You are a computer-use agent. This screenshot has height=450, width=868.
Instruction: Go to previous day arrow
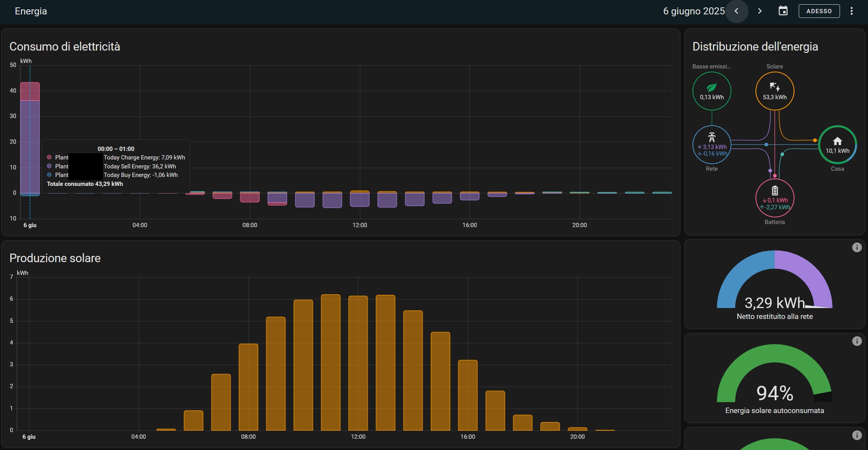tap(736, 11)
